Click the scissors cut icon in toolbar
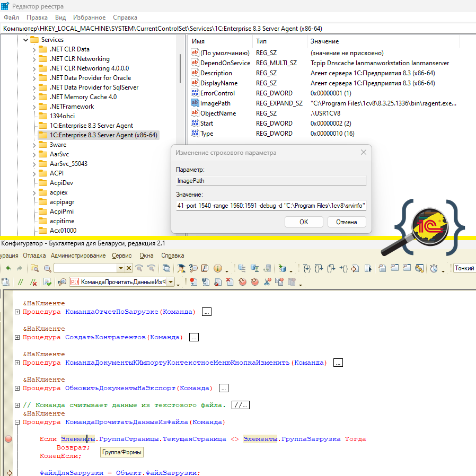Screen dimensions: 476x476 pyautogui.click(x=267, y=282)
